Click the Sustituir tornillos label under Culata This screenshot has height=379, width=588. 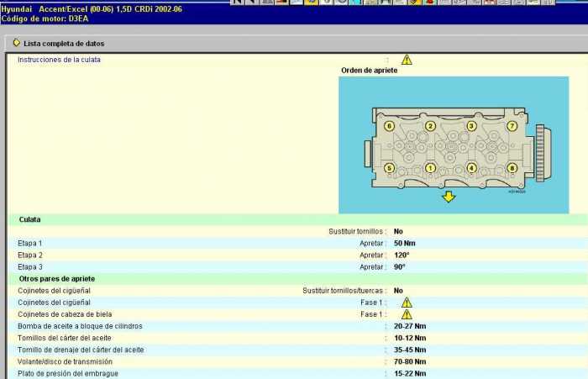click(x=356, y=232)
